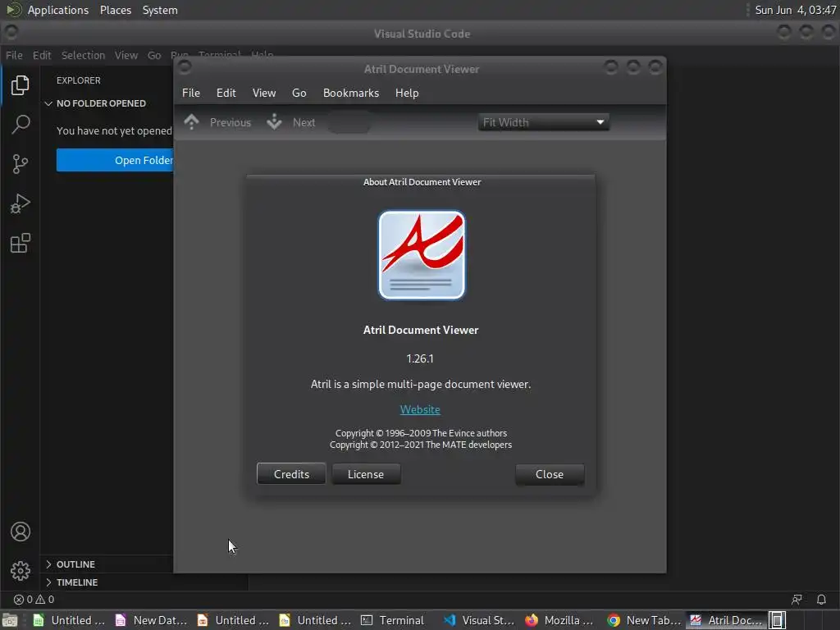The width and height of the screenshot is (840, 630).
Task: Click the errors and warnings status indicator
Action: [34, 600]
